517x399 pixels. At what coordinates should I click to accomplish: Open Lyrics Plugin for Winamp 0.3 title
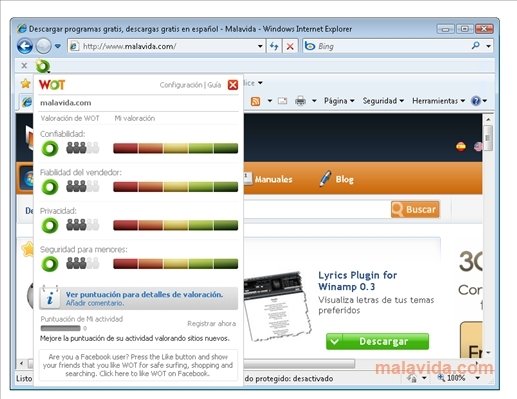358,281
